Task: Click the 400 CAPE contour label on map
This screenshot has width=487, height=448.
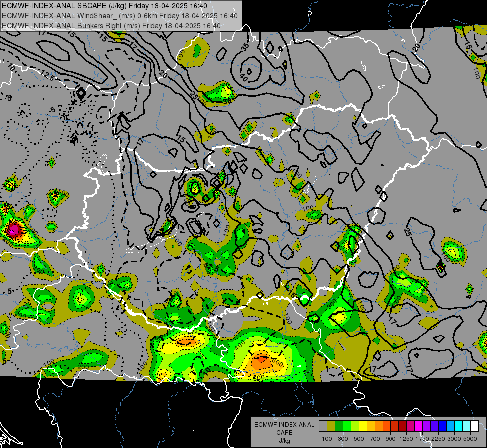Action: pyautogui.click(x=239, y=344)
